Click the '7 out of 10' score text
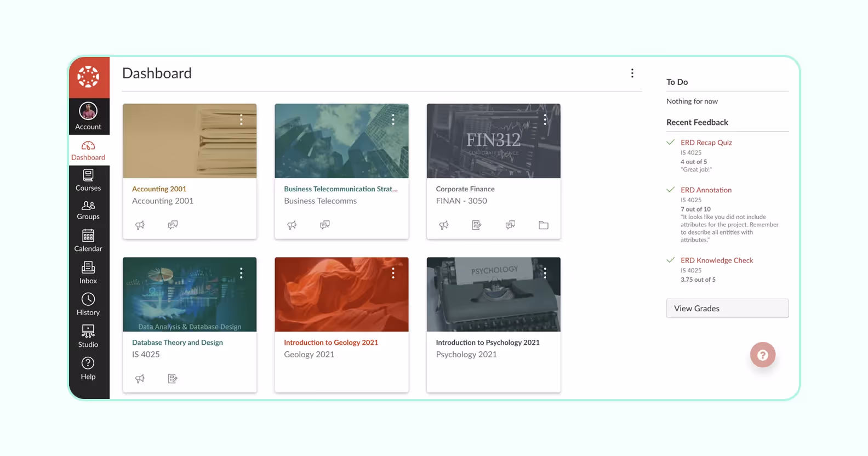The height and width of the screenshot is (456, 868). [x=695, y=209]
